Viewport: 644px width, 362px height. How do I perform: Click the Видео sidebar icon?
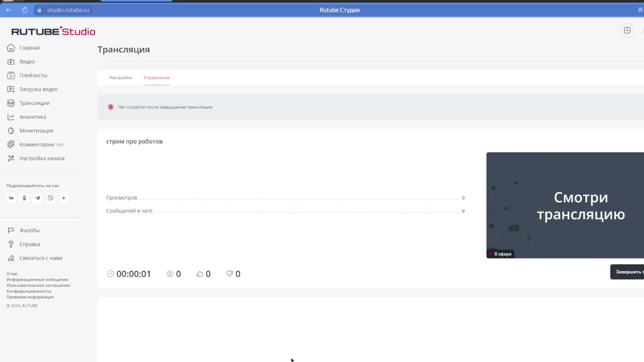pyautogui.click(x=11, y=62)
